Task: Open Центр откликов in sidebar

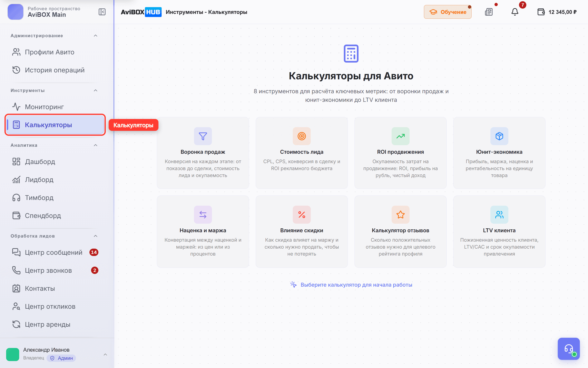Action: tap(55, 306)
